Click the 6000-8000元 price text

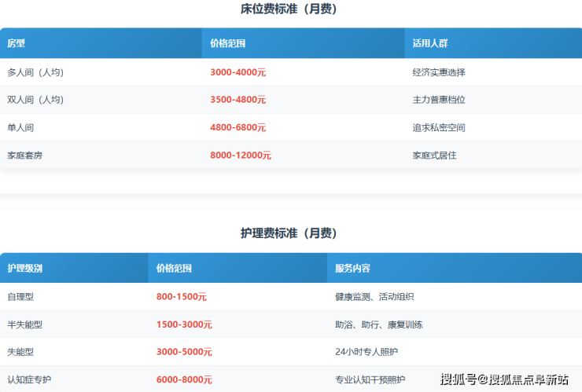(x=184, y=379)
